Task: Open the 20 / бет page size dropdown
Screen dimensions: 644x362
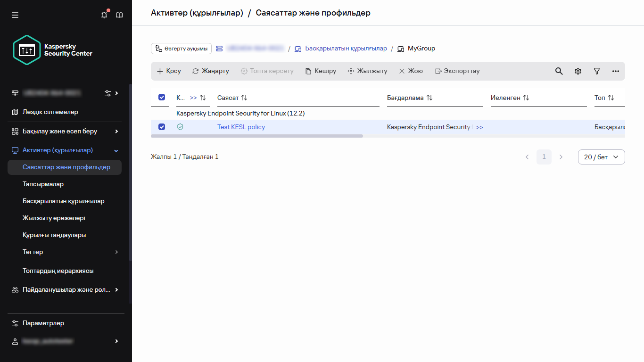Action: pyautogui.click(x=601, y=157)
